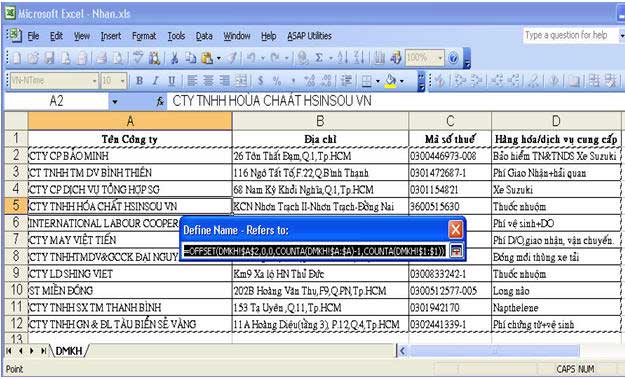Click the Currency Style dollar icon
The width and height of the screenshot is (625, 379).
tap(261, 81)
